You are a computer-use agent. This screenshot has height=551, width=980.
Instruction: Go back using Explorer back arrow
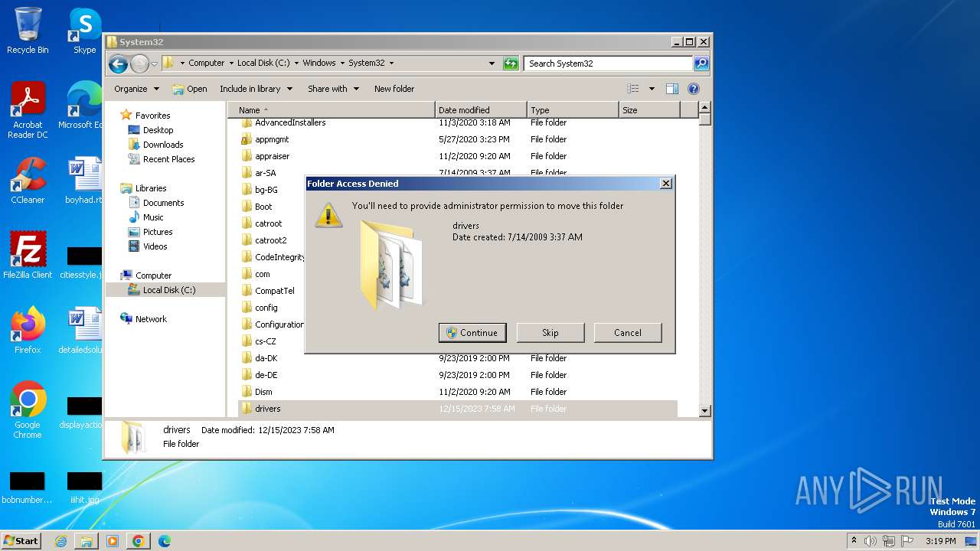click(x=118, y=64)
